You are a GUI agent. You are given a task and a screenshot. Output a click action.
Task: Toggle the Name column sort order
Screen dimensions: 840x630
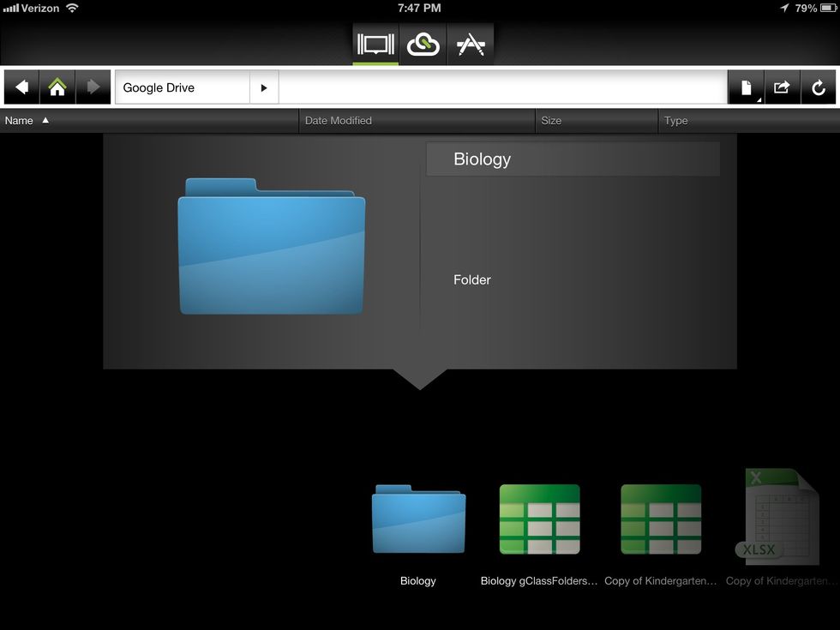19,120
